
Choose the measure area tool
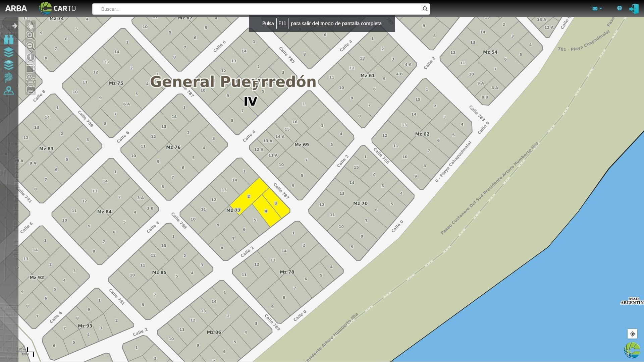click(31, 68)
